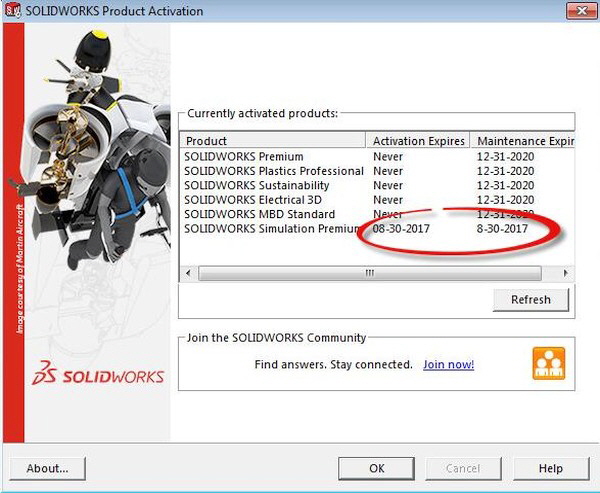Select the SOLIDWORKS Premium row

pos(377,157)
